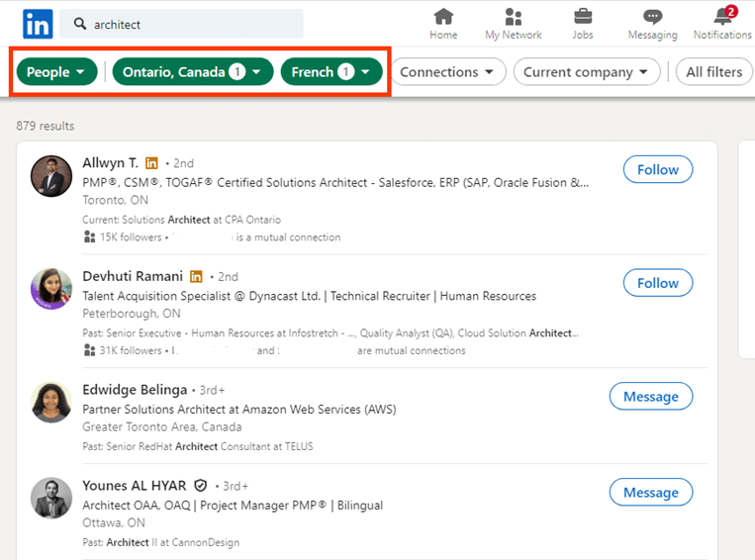The image size is (755, 560).
Task: Open Edwidge Belinga's profile photo
Action: click(x=51, y=403)
